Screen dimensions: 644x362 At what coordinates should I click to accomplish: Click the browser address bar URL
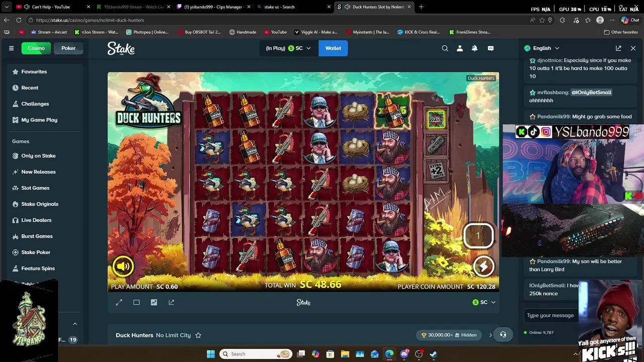point(90,20)
